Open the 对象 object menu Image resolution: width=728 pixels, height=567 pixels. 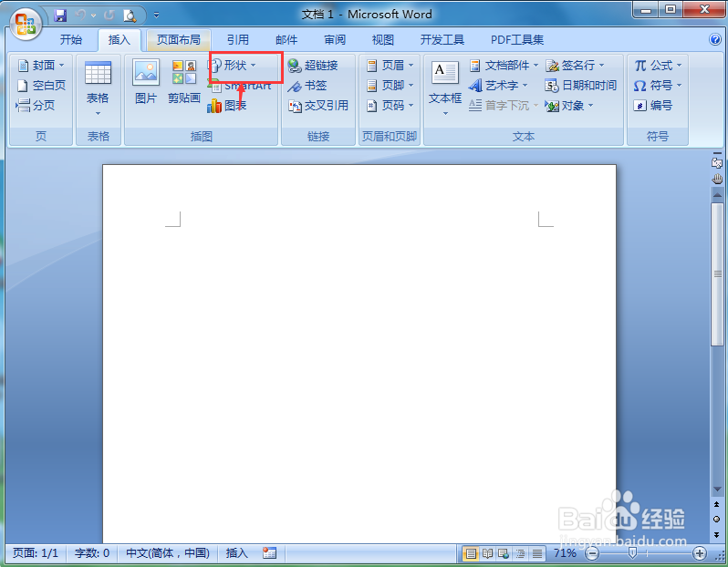(x=569, y=106)
